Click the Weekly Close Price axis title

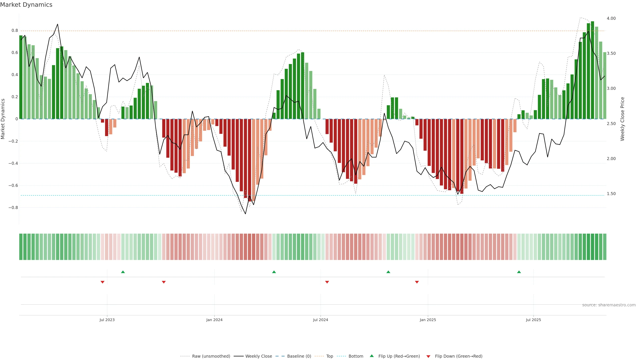pos(623,119)
